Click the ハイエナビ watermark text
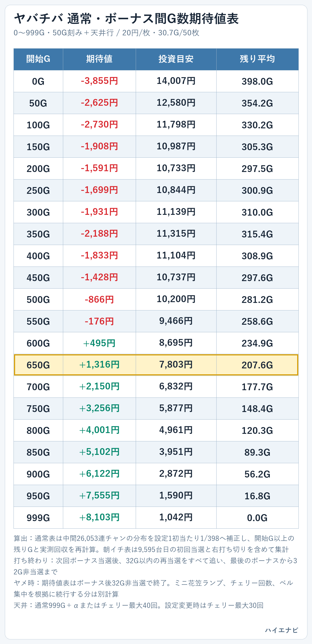The height and width of the screenshot is (644, 312). [282, 630]
